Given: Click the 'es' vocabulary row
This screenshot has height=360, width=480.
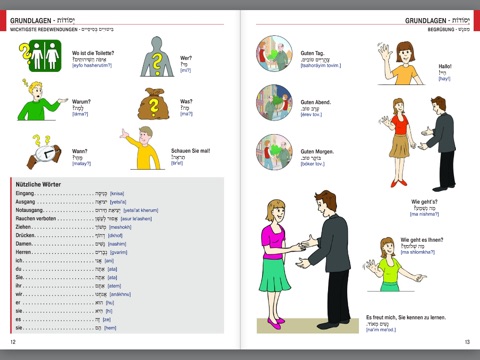Looking at the screenshot, I should click(x=63, y=319).
